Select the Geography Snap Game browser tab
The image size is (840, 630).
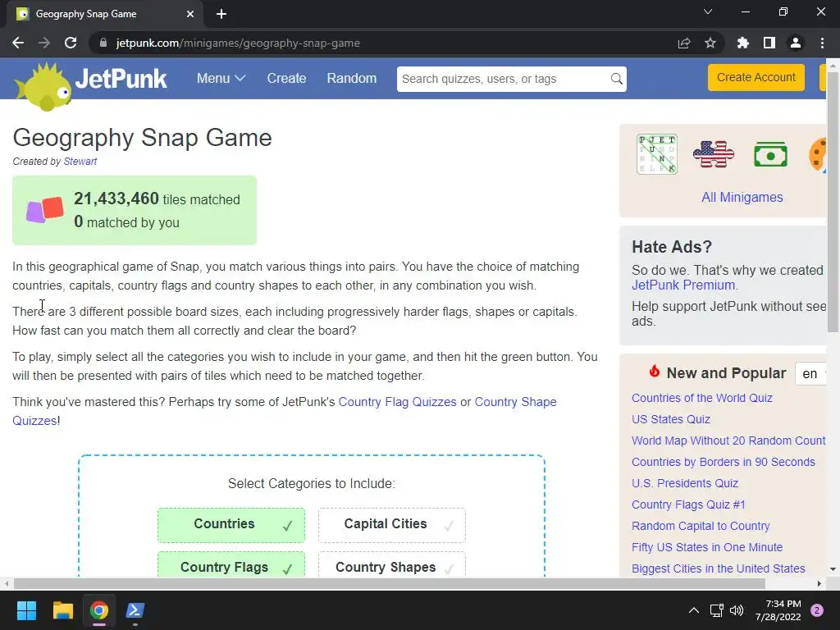click(104, 14)
